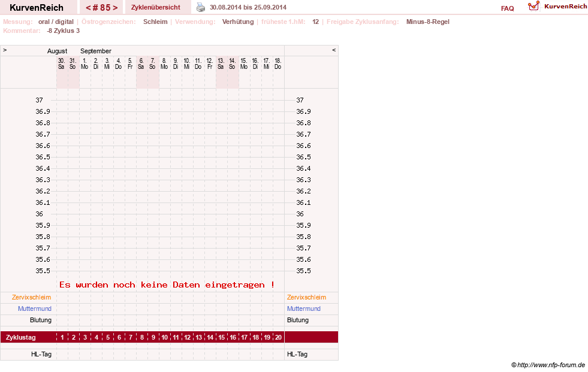Click the right temperature label 36.9
This screenshot has width=588, height=372.
[x=303, y=111]
